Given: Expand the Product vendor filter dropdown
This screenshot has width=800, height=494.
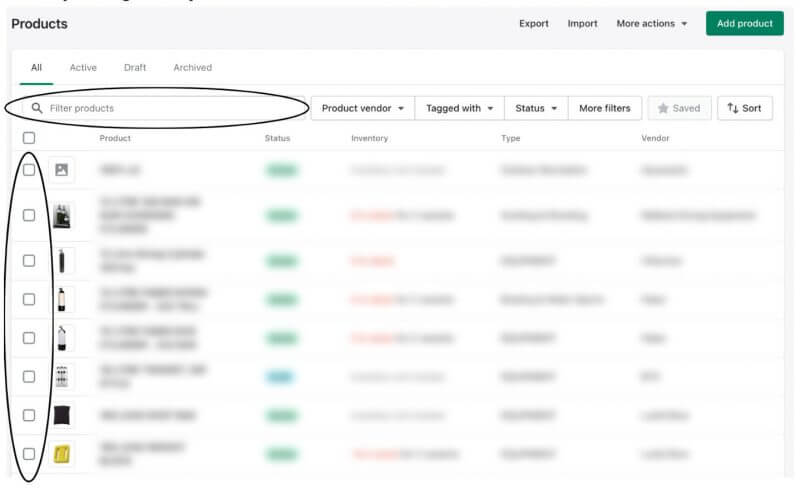Looking at the screenshot, I should coord(362,108).
